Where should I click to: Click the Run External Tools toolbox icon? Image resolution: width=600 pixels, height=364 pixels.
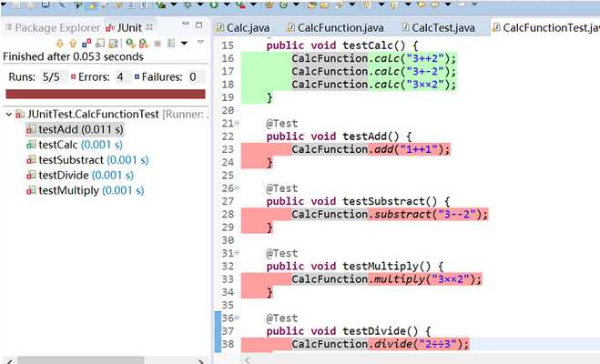click(x=240, y=5)
